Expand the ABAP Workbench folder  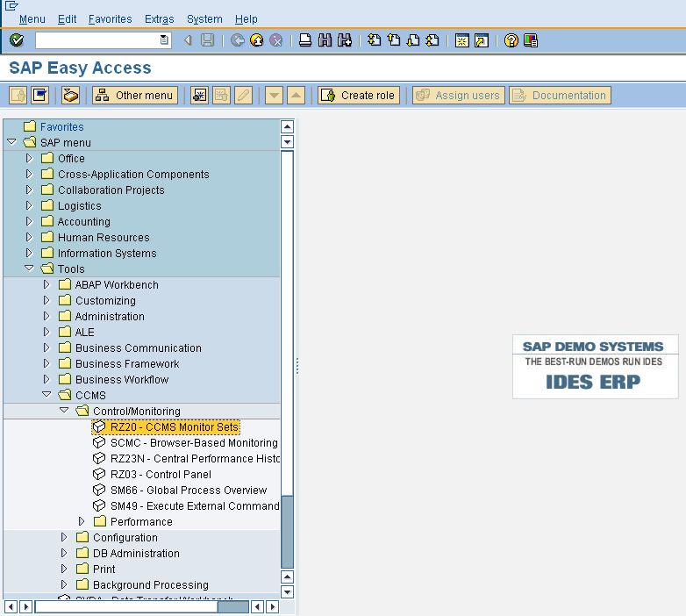coord(46,284)
